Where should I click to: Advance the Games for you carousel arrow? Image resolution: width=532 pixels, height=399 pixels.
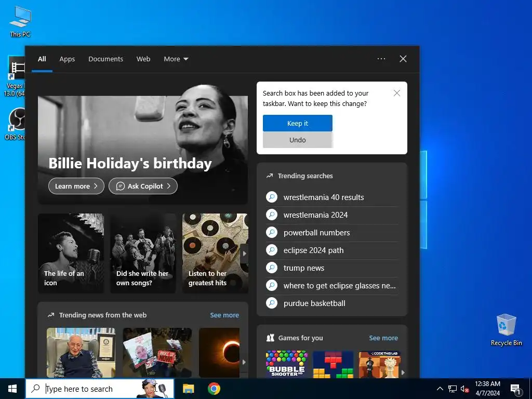pos(403,372)
